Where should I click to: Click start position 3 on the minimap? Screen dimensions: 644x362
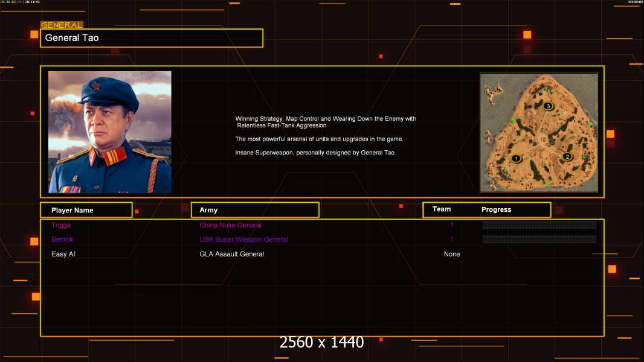548,106
